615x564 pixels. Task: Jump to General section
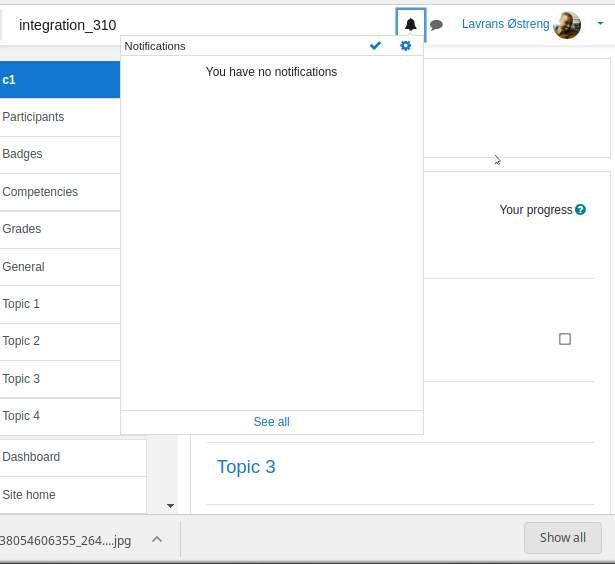point(60,267)
